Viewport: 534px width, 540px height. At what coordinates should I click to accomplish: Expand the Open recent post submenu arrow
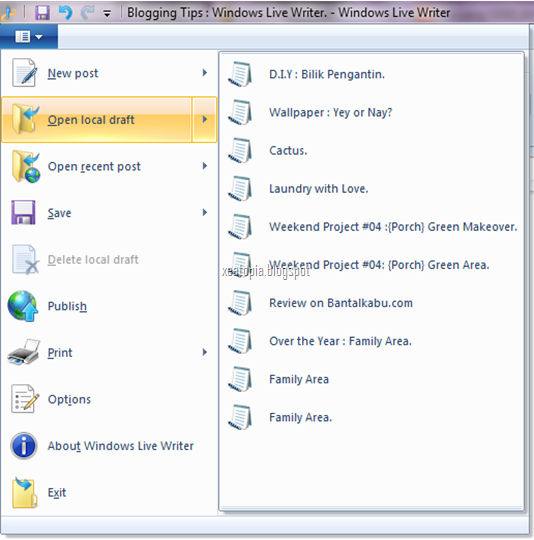tap(205, 166)
